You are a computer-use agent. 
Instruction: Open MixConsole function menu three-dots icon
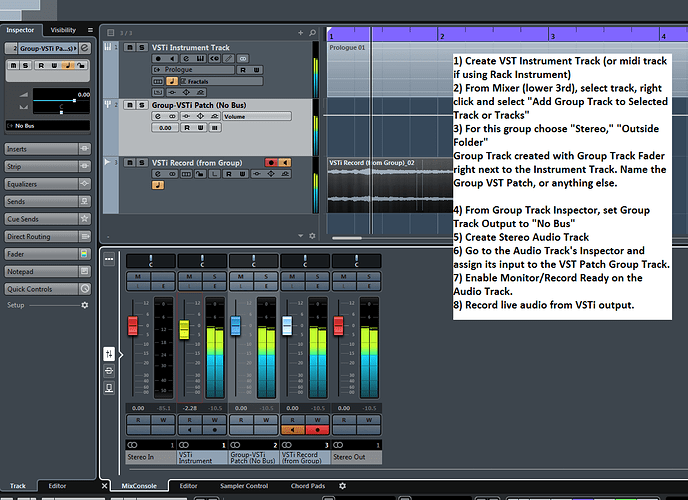pyautogui.click(x=109, y=259)
